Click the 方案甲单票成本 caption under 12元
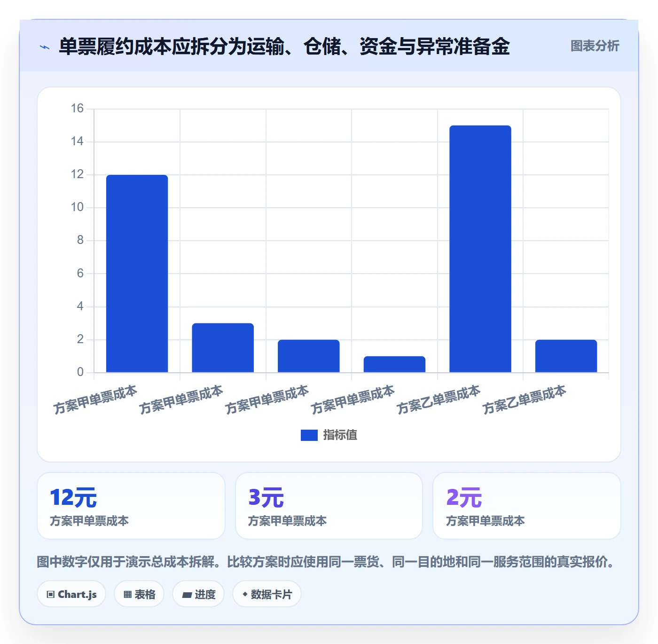Image resolution: width=658 pixels, height=644 pixels. click(x=89, y=521)
